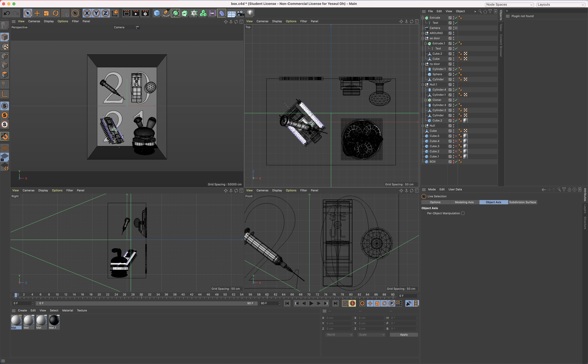Select the Rotate tool
Image resolution: width=588 pixels, height=364 pixels.
[x=56, y=13]
